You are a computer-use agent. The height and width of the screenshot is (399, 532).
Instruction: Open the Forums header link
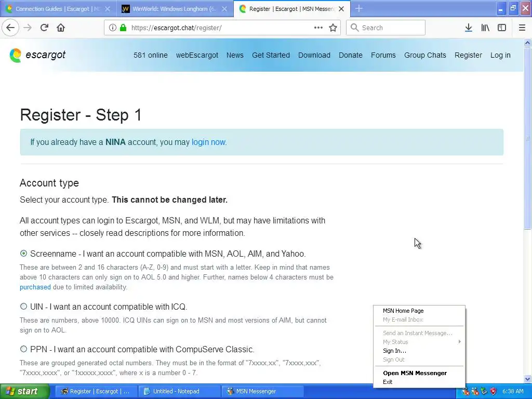coord(383,55)
